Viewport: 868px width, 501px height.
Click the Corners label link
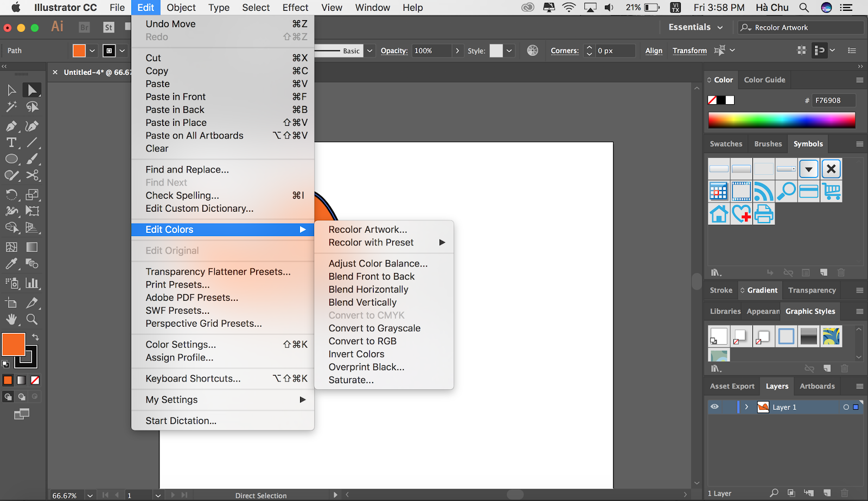(565, 50)
